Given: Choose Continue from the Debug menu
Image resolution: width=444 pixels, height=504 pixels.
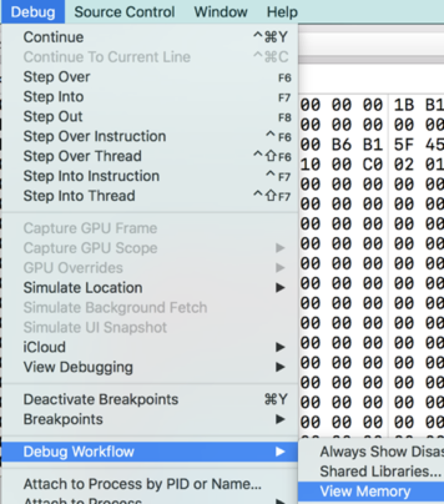Looking at the screenshot, I should pyautogui.click(x=150, y=37).
